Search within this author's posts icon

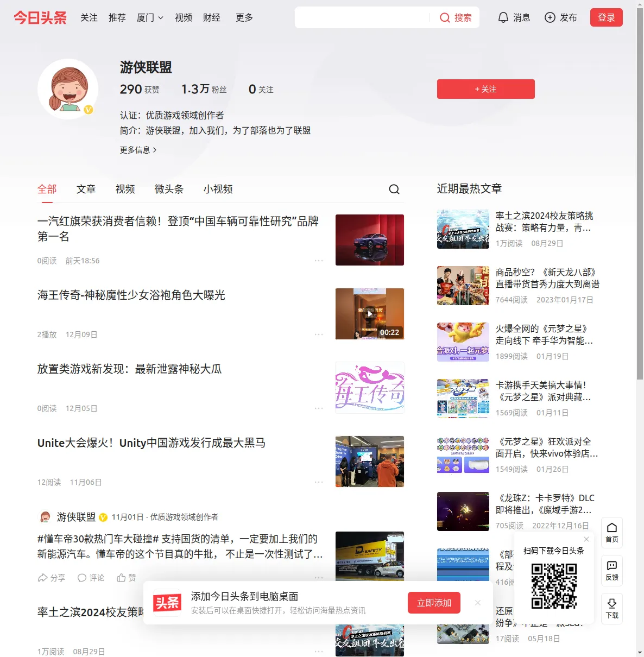pyautogui.click(x=394, y=189)
